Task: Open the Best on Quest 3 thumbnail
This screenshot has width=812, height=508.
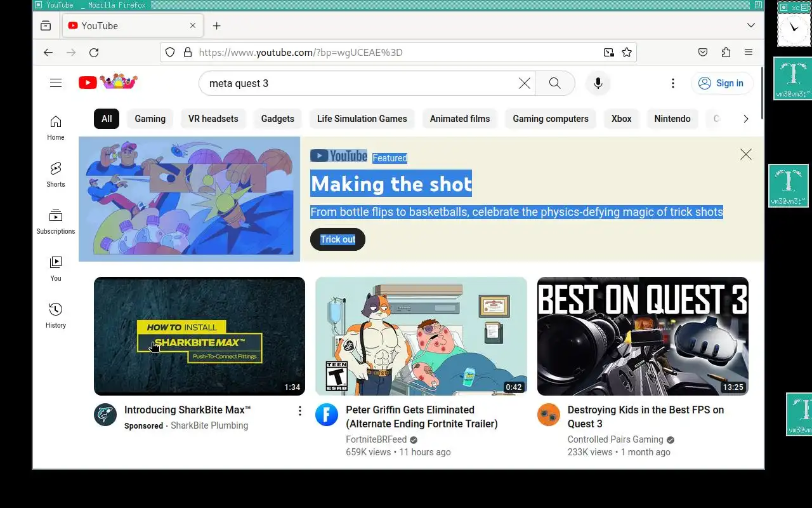Action: coord(643,336)
